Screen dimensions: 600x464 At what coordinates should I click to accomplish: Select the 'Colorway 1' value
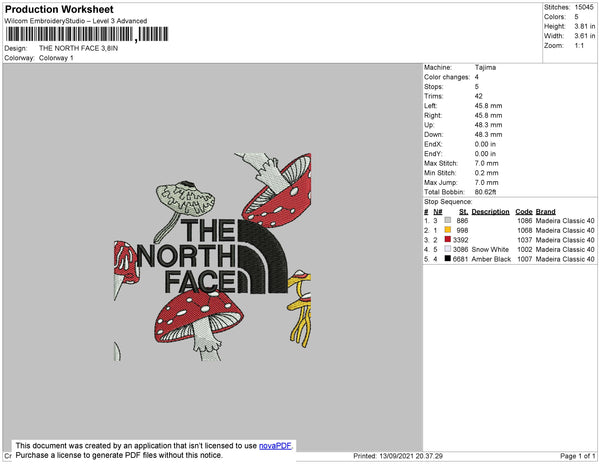click(x=56, y=58)
